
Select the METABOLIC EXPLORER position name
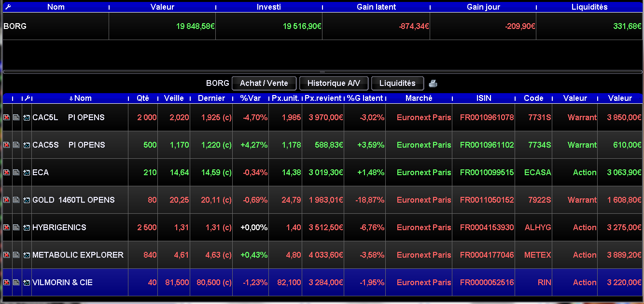tap(78, 255)
